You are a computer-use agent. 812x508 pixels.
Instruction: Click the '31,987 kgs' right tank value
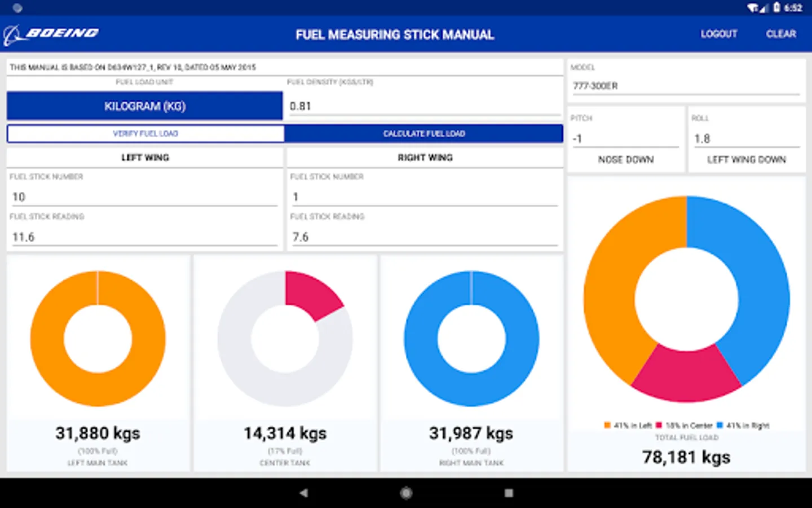coord(471,433)
